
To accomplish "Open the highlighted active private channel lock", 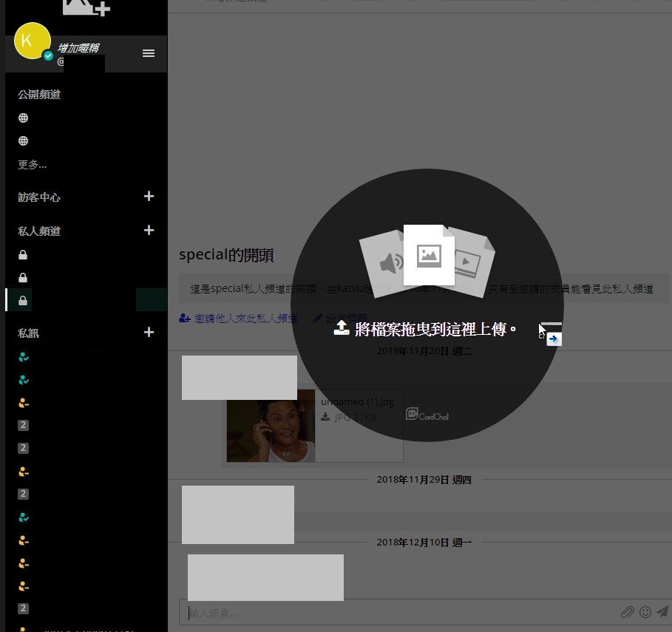I will click(x=23, y=300).
